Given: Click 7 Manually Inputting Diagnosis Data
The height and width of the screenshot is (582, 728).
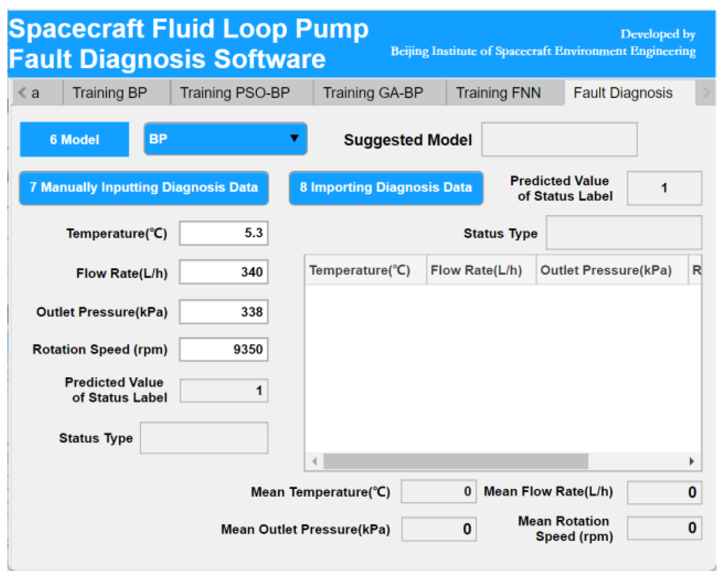Looking at the screenshot, I should [144, 188].
